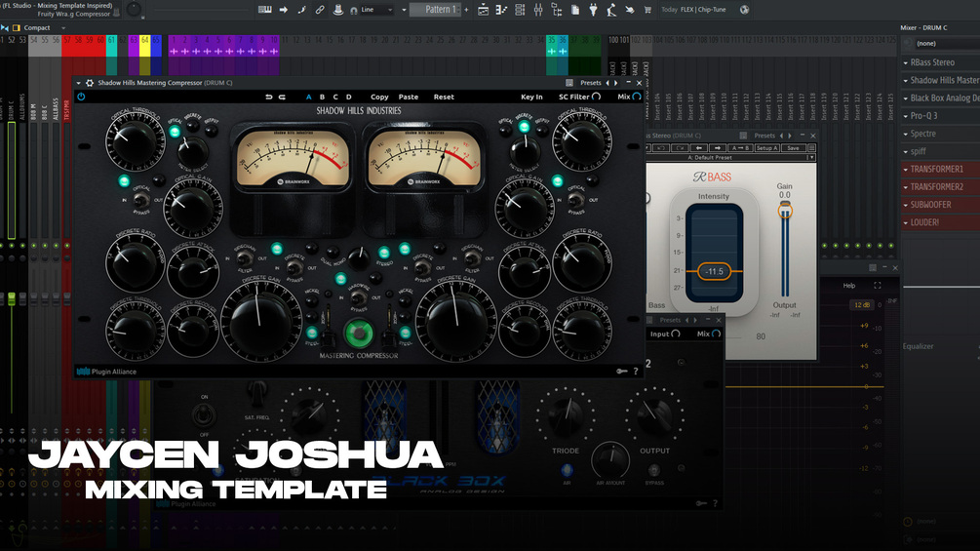
Task: Select next preset arrow in Shadow Hills window
Action: point(615,83)
